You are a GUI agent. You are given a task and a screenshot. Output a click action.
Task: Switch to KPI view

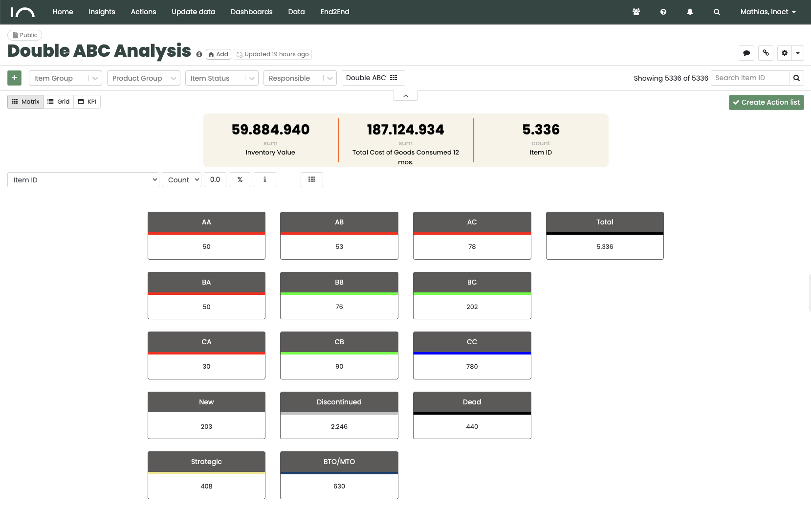click(x=87, y=102)
